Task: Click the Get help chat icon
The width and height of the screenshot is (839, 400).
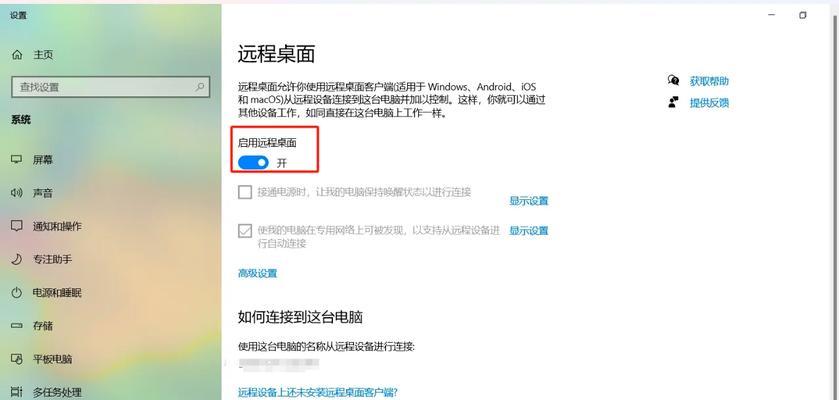Action: point(673,81)
